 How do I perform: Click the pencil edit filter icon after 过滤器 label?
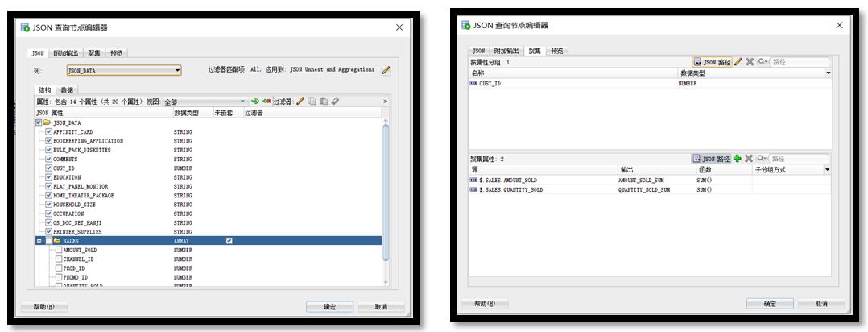[x=300, y=102]
